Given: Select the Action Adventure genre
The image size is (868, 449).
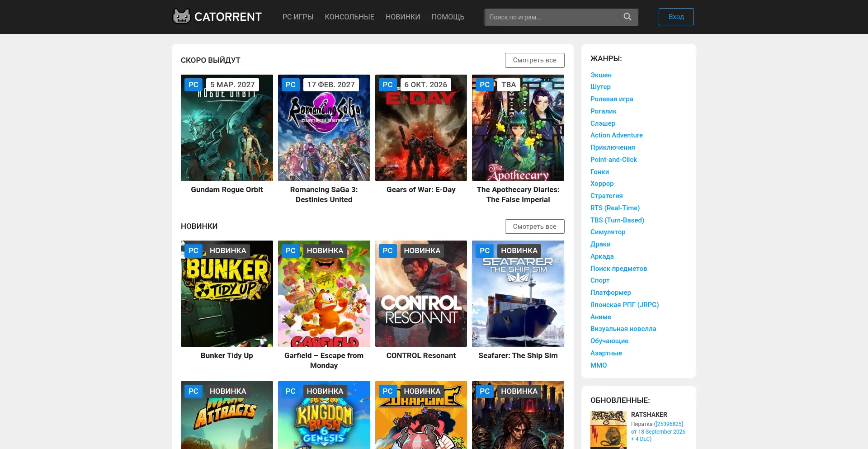Looking at the screenshot, I should click(617, 135).
